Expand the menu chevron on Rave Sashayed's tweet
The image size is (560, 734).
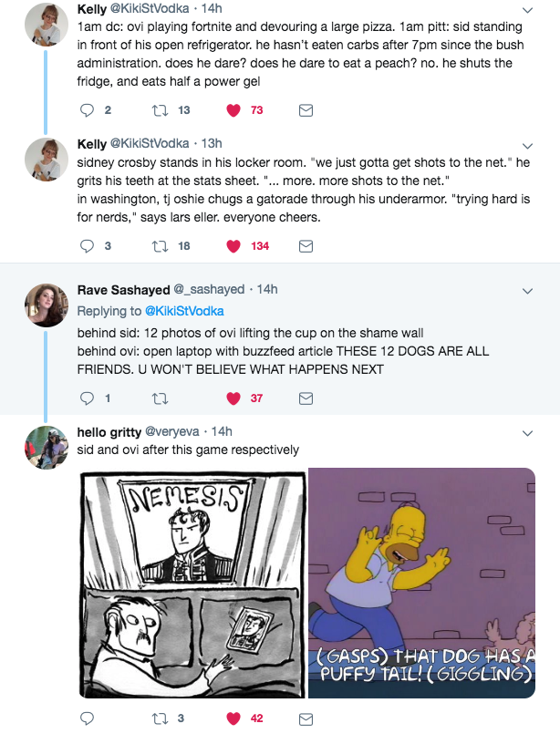[x=526, y=291]
